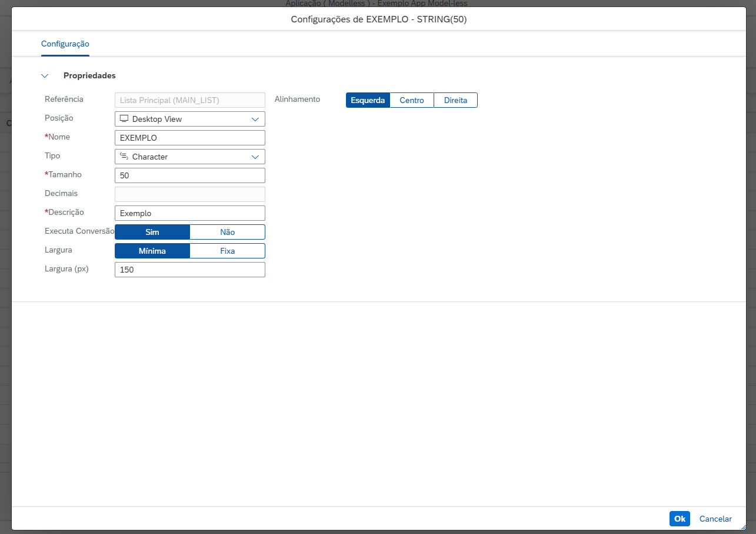Open the Tipo dropdown arrow

[255, 157]
